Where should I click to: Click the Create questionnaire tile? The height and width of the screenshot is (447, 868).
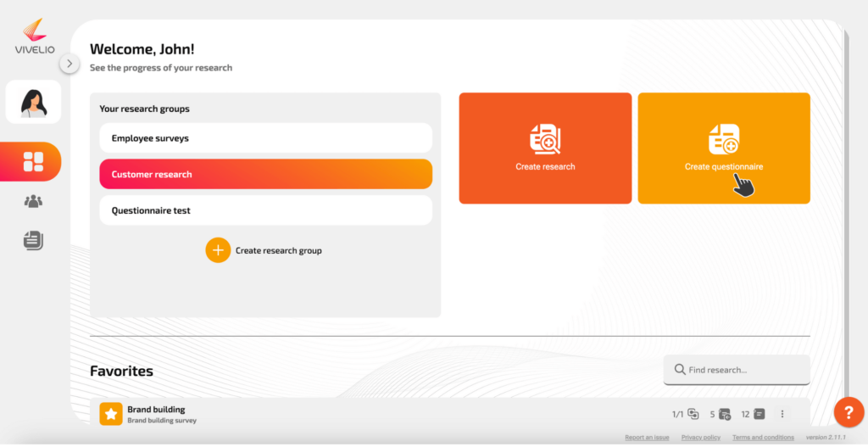point(724,148)
